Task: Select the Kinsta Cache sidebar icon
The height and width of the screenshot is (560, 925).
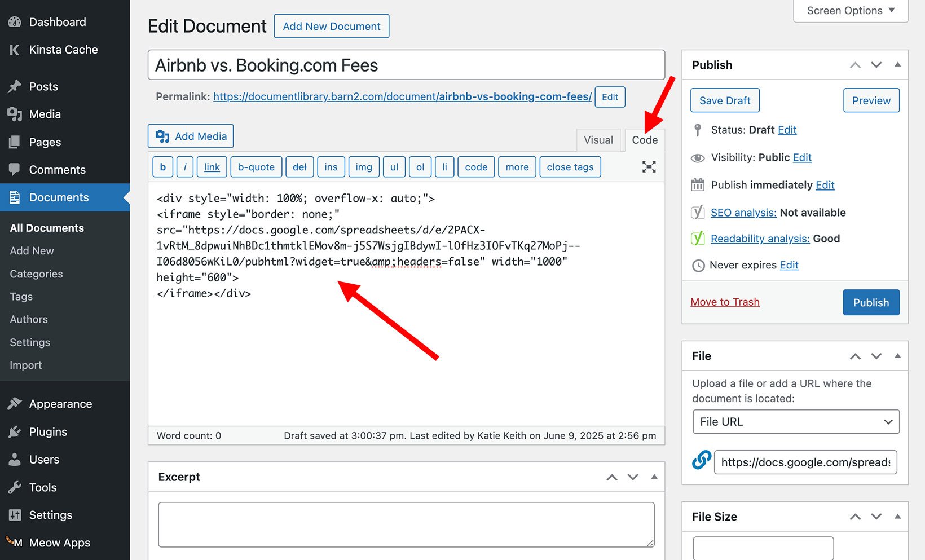Action: click(14, 50)
